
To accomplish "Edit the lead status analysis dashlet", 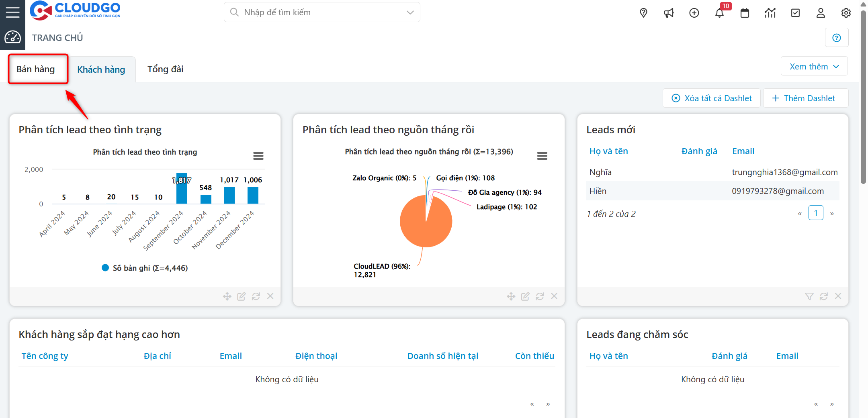I will 241,296.
